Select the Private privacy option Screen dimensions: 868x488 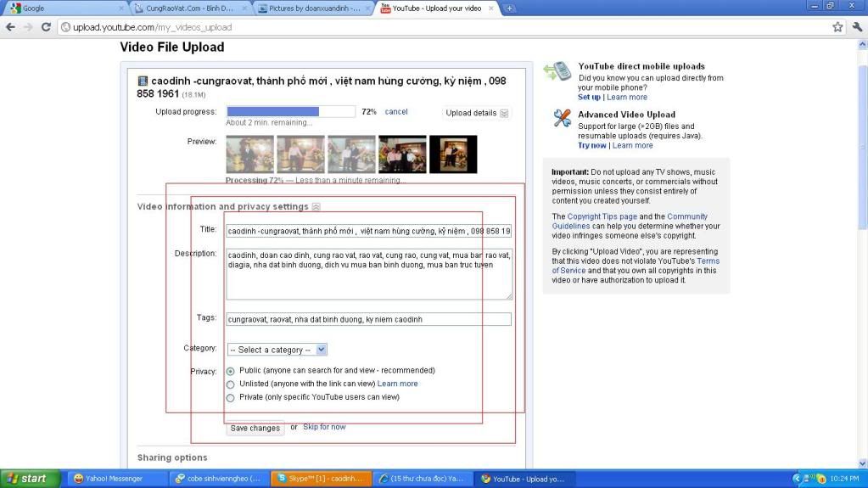(x=230, y=398)
